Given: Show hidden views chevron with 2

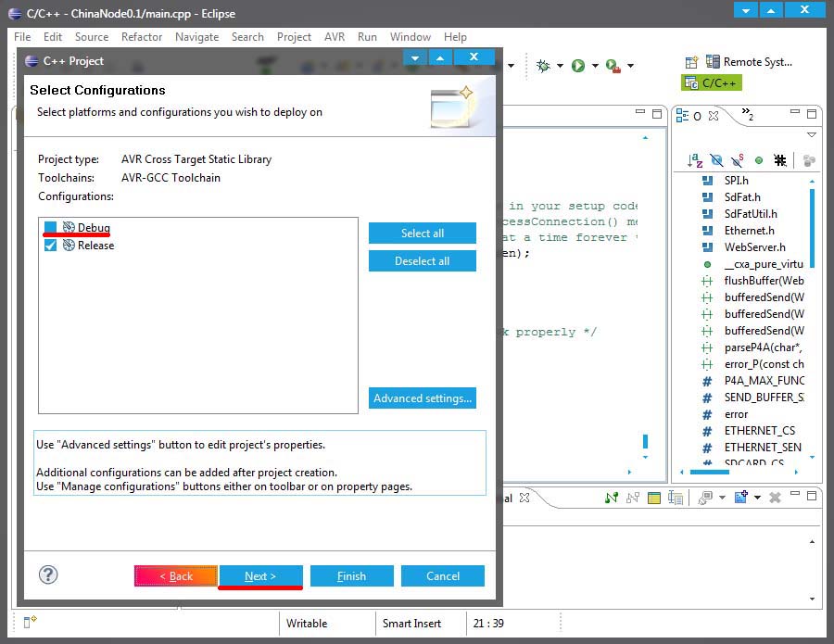Looking at the screenshot, I should pos(747,113).
